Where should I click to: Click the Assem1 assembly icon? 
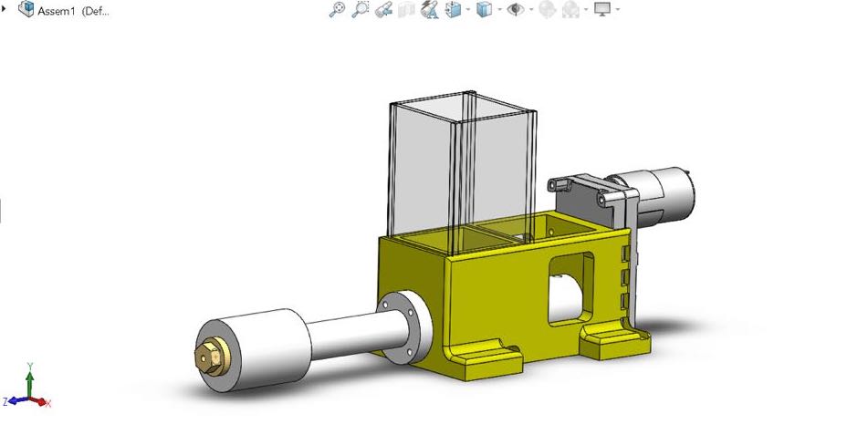26,9
